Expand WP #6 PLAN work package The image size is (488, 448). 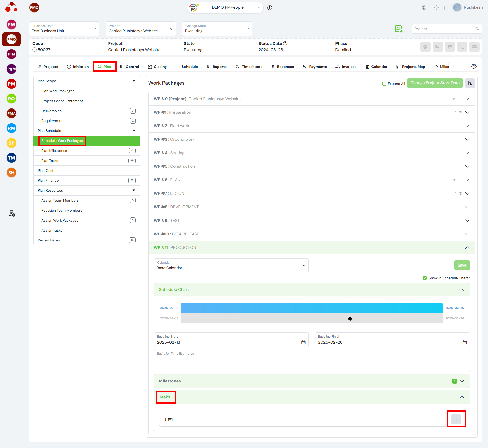467,180
